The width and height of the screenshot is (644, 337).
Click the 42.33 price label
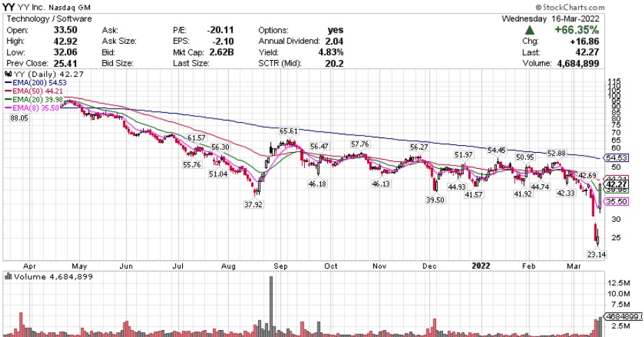click(x=566, y=193)
